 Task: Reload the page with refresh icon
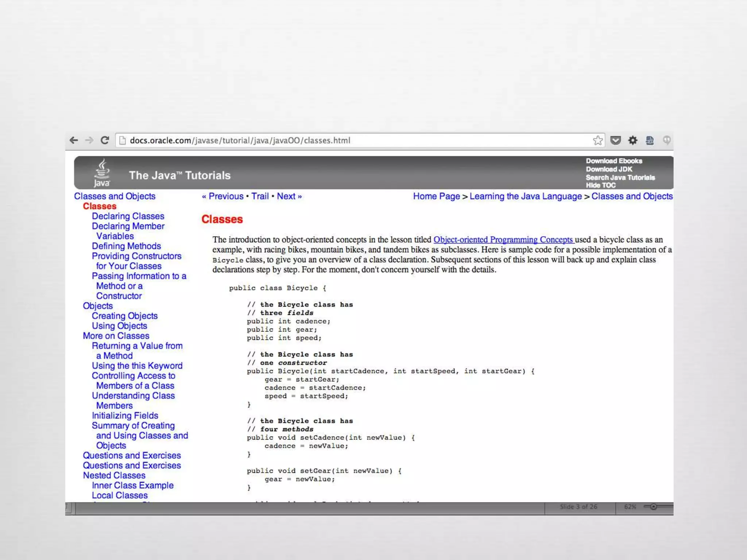[105, 140]
